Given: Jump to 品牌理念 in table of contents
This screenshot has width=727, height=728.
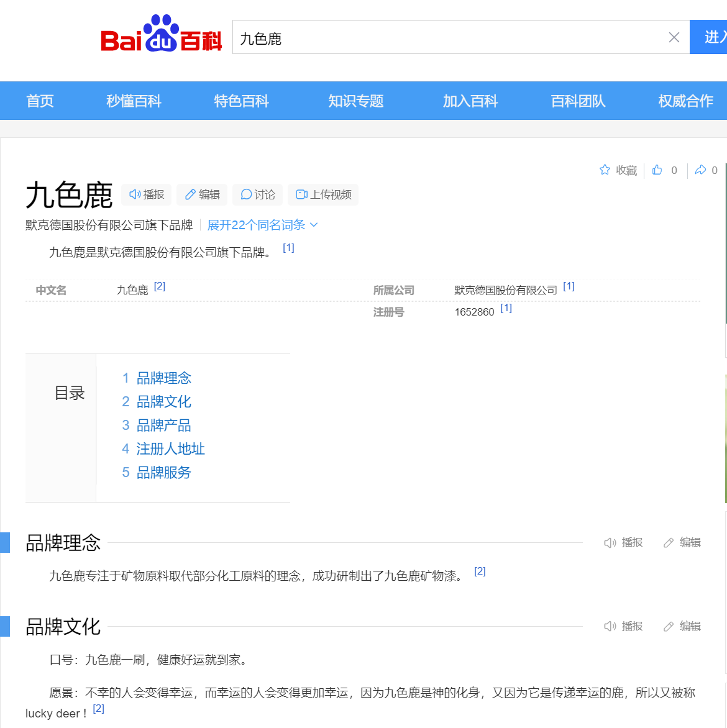Looking at the screenshot, I should tap(163, 378).
